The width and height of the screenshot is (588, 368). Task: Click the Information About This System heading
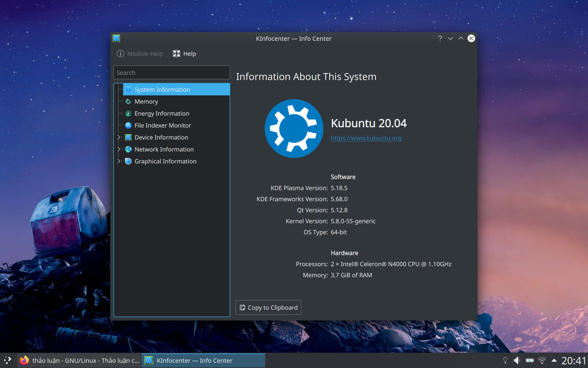(306, 77)
